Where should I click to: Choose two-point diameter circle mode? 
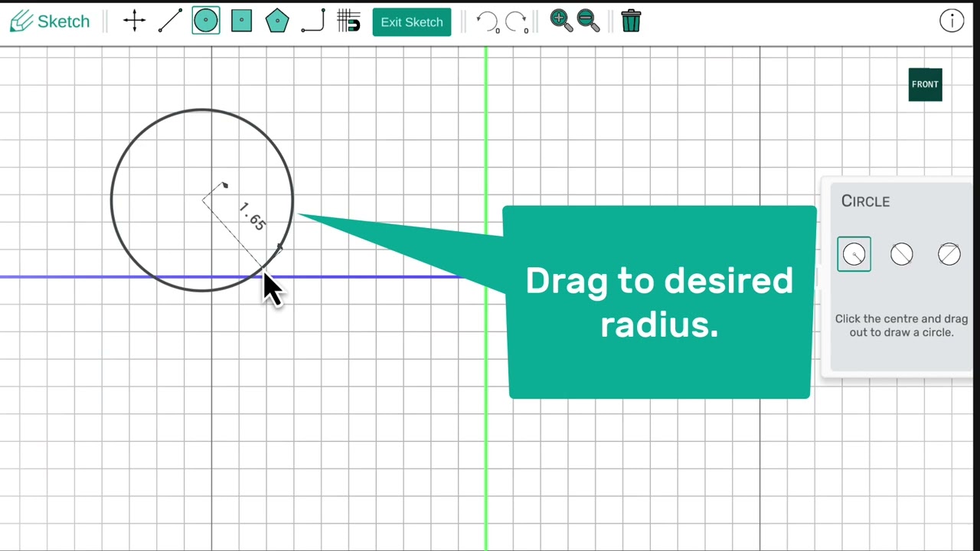(x=901, y=254)
